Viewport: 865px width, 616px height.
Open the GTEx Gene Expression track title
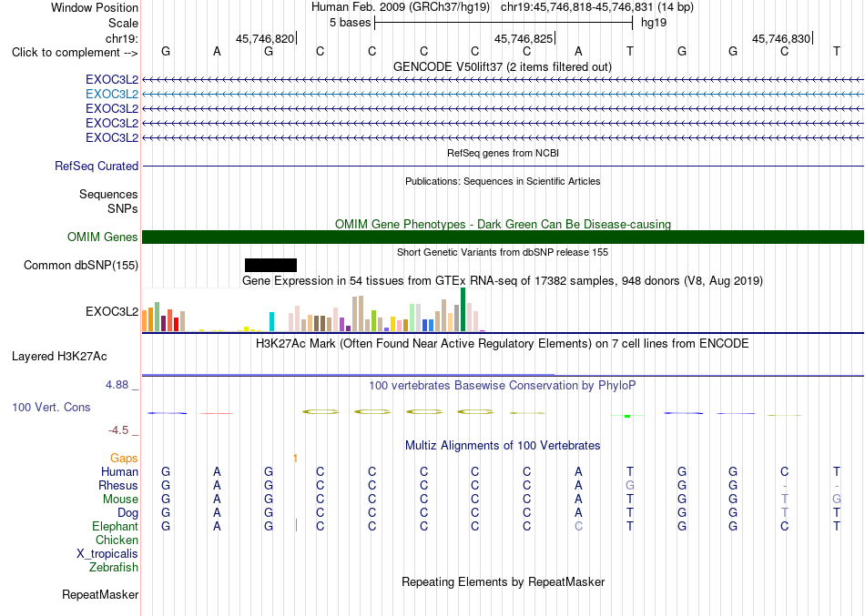pyautogui.click(x=503, y=280)
